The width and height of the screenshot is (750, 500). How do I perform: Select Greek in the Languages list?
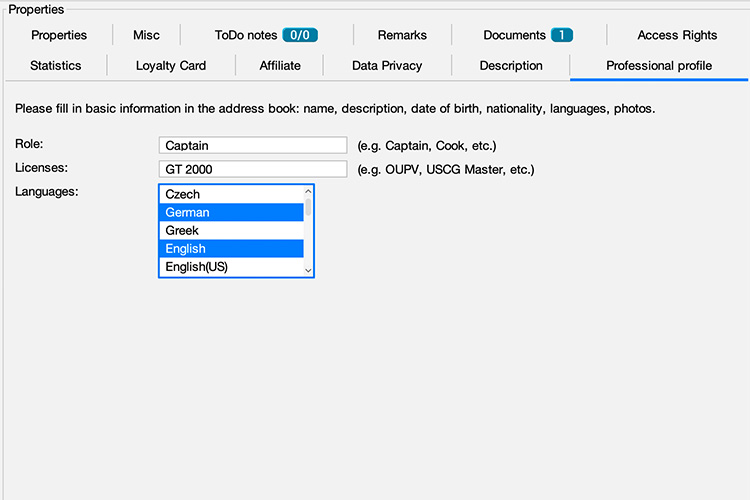pos(231,231)
